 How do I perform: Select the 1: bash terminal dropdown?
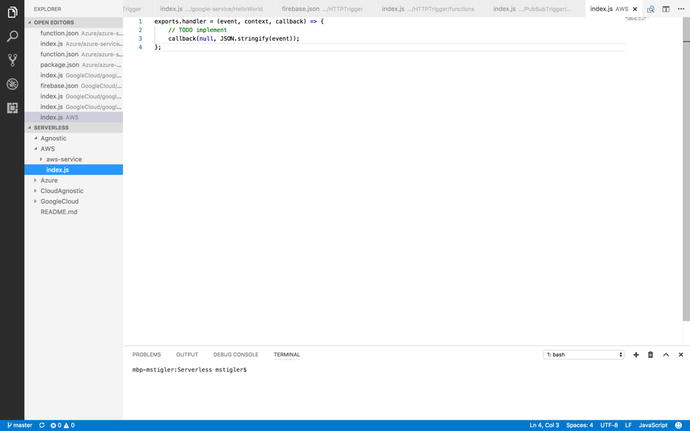584,355
